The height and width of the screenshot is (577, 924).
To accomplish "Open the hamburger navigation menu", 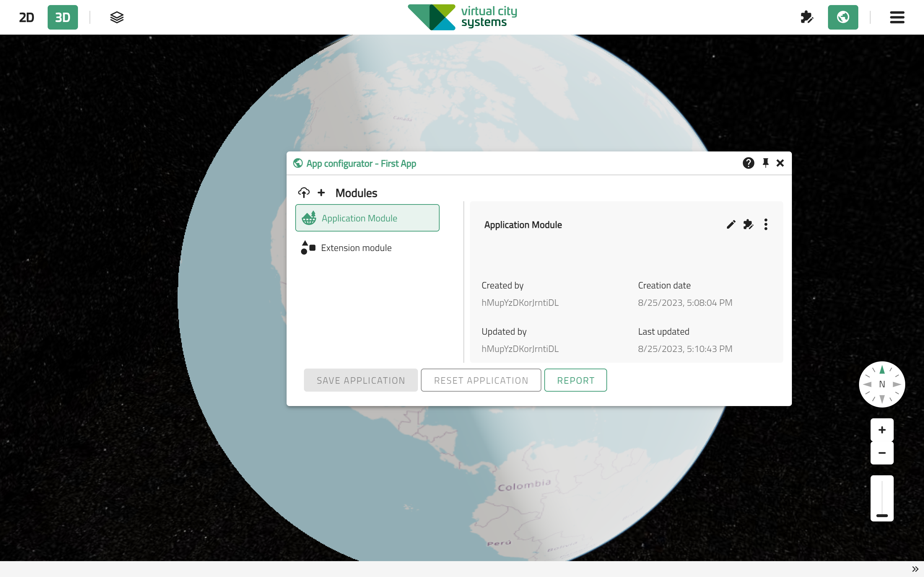I will click(897, 17).
